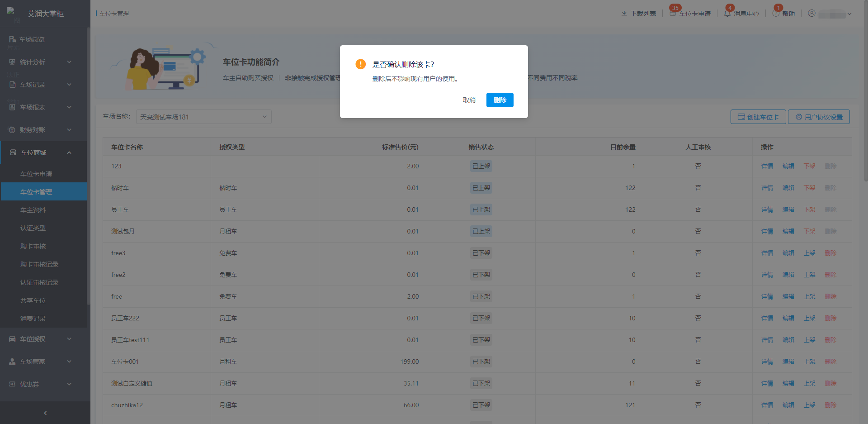Expand the 优惠券 menu chevron
The image size is (868, 424).
click(x=69, y=384)
